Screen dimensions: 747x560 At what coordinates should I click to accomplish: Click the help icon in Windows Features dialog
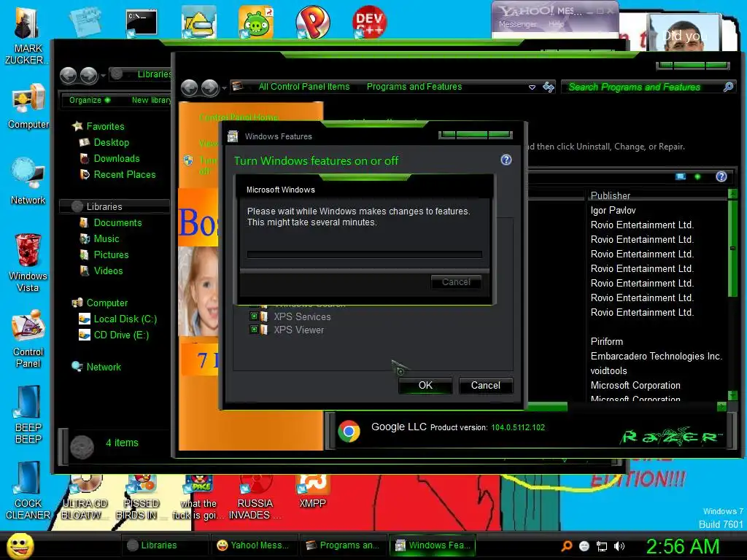506,160
